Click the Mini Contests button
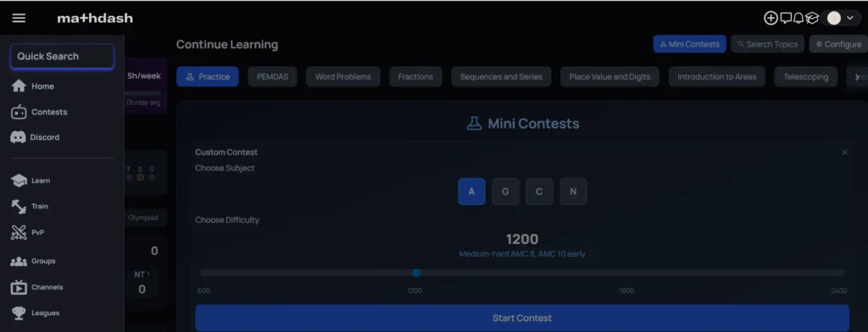The width and height of the screenshot is (868, 332). 690,44
